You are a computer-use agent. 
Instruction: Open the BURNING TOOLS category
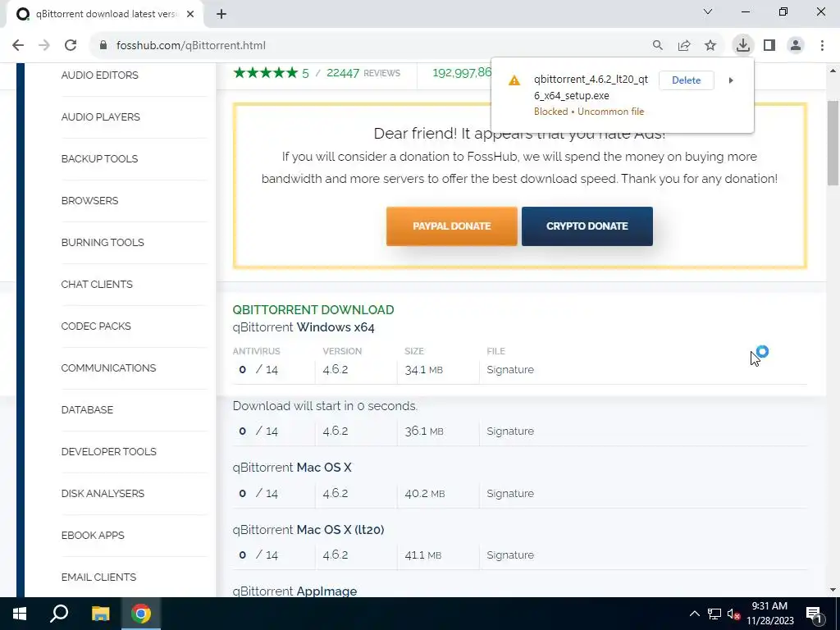point(103,242)
